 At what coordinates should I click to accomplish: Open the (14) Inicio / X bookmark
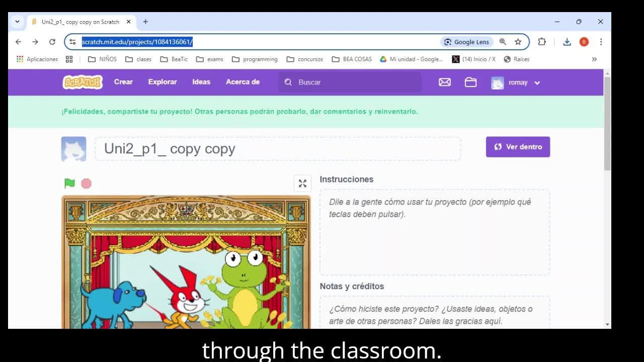click(474, 59)
